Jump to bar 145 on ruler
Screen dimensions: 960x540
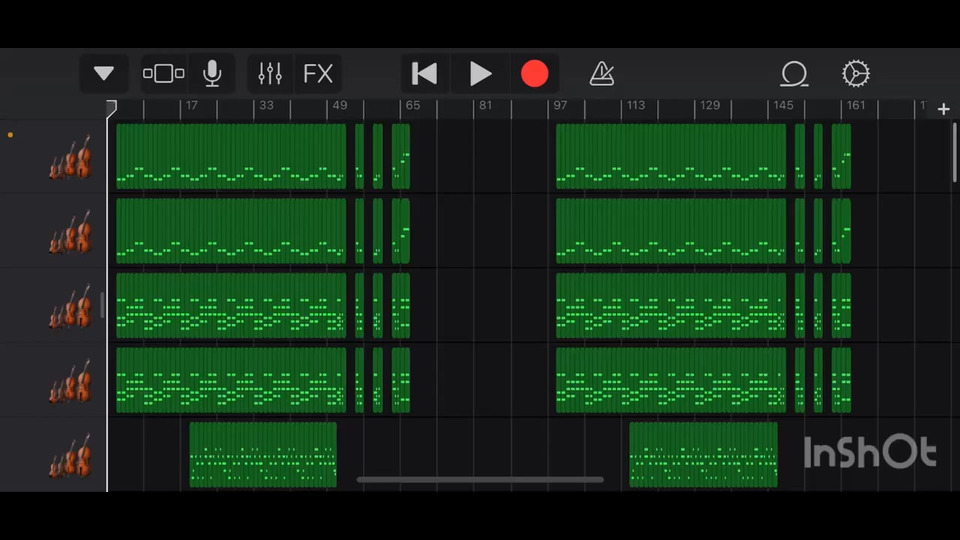[783, 105]
